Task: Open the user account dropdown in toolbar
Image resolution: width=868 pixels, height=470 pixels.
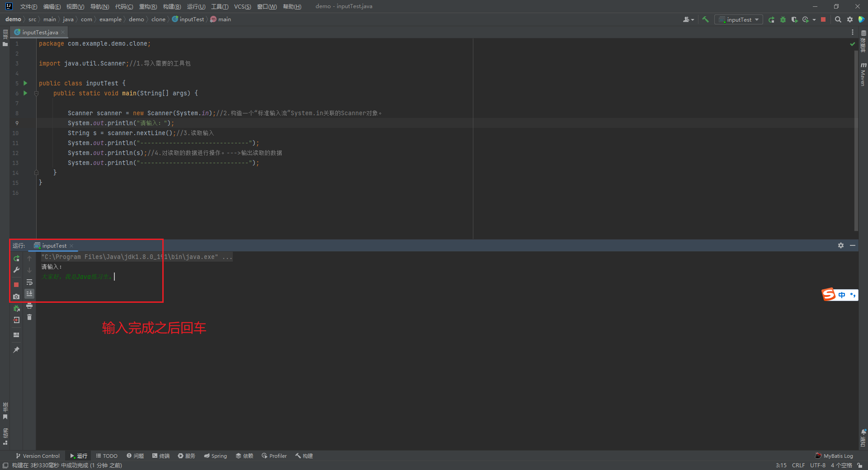Action: (x=689, y=19)
